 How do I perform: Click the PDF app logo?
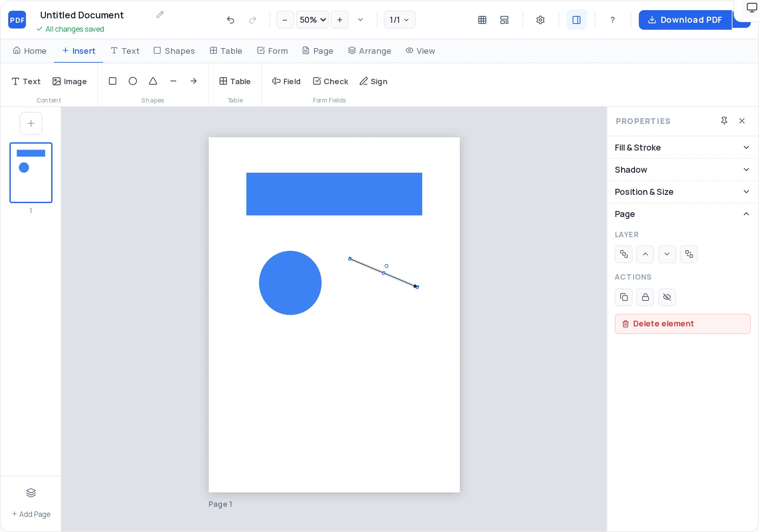17,20
